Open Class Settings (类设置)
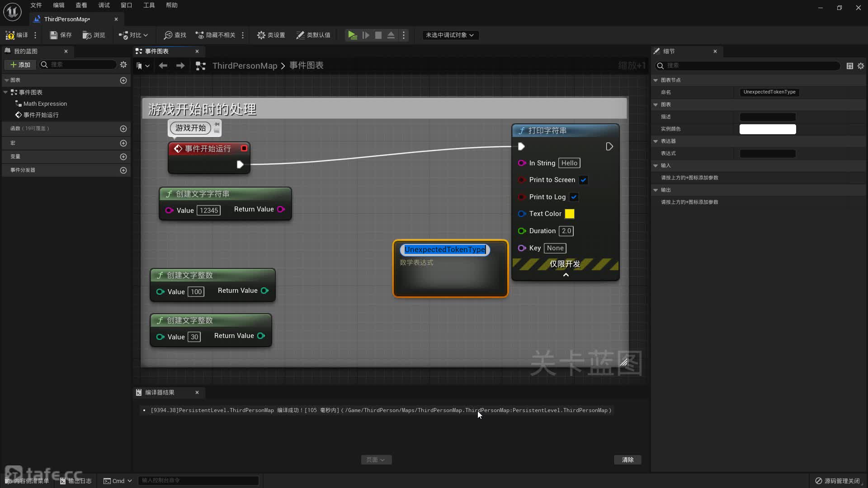 point(271,35)
